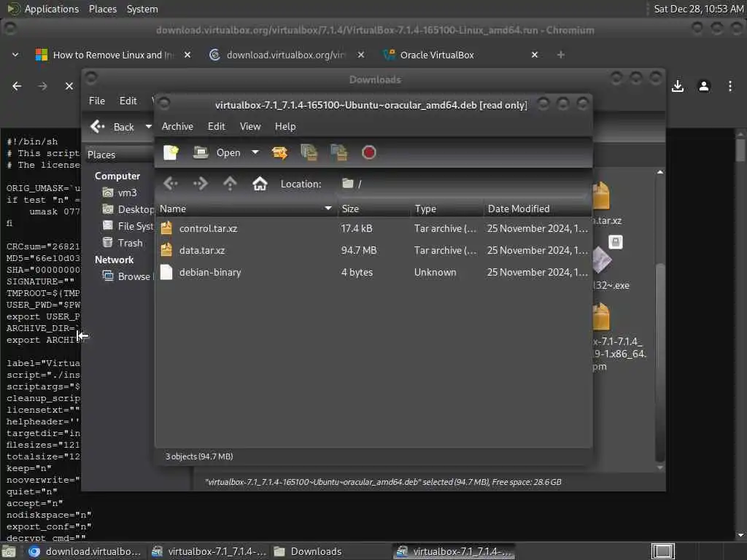Click the tar.xz package icon in Downloads
747x560 pixels.
coord(601,195)
